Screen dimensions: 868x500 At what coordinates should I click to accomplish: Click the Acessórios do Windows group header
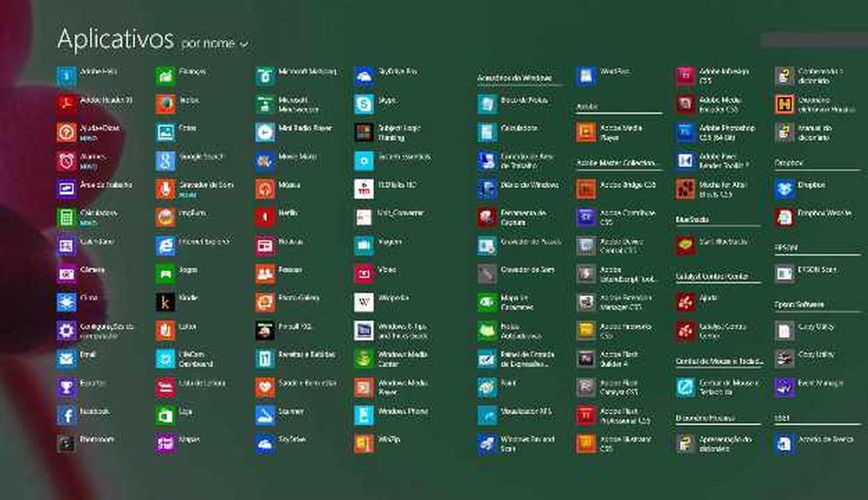[515, 78]
